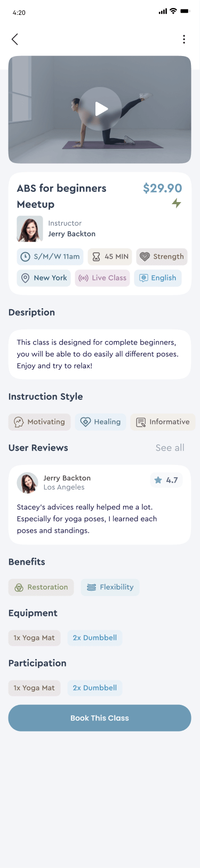Tap the back arrow icon

click(15, 39)
